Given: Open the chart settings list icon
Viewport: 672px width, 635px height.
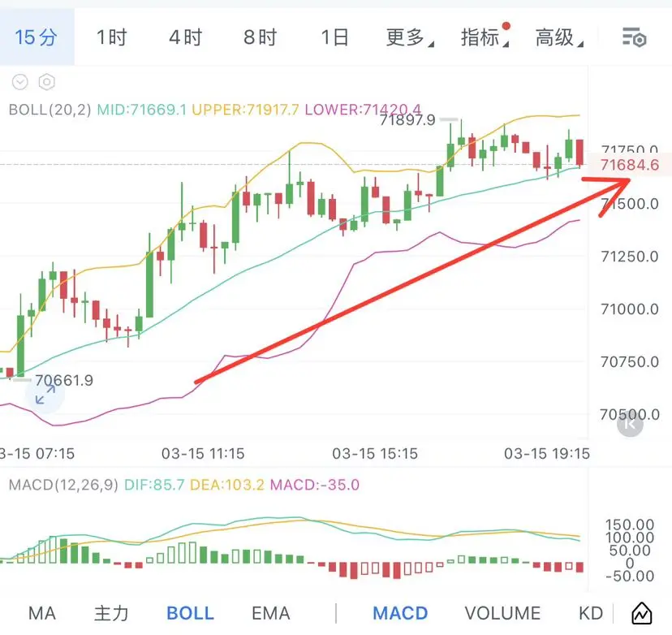Looking at the screenshot, I should pos(634,37).
